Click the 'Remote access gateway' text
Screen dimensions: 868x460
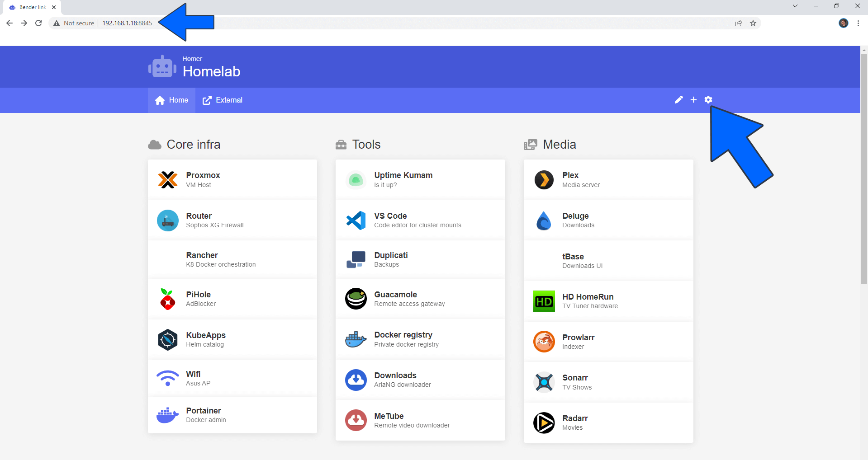409,304
